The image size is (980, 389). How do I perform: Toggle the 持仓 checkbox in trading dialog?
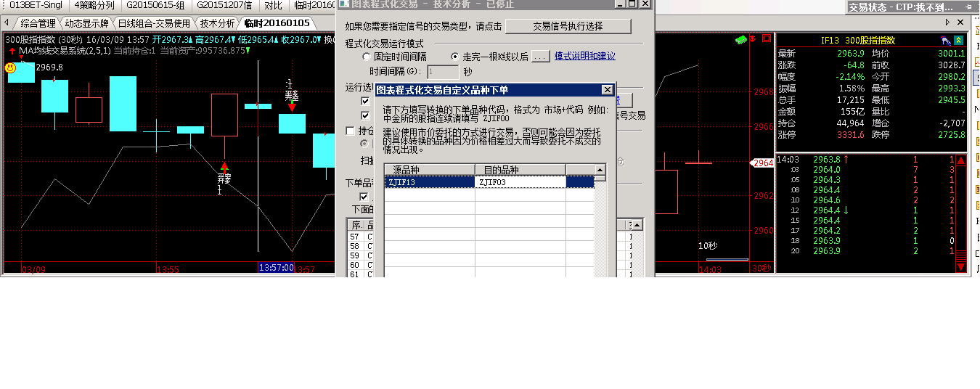click(351, 131)
